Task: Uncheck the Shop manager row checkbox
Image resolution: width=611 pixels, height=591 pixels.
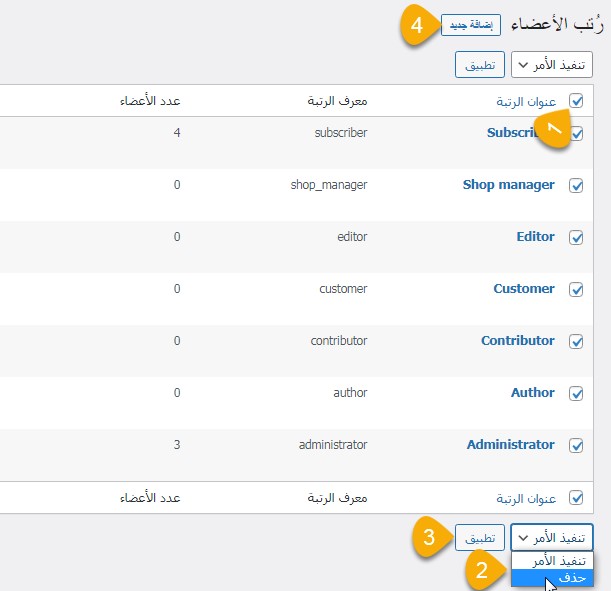Action: click(x=576, y=185)
